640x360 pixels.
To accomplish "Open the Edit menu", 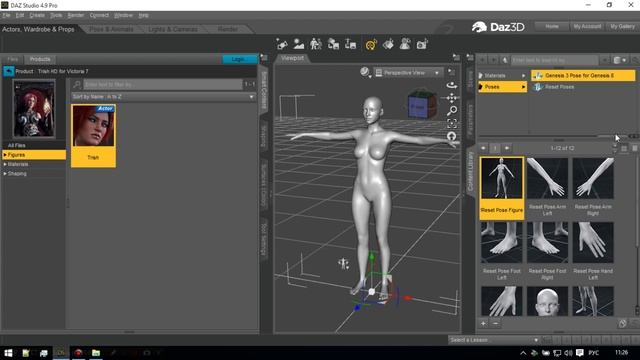I will coord(20,15).
